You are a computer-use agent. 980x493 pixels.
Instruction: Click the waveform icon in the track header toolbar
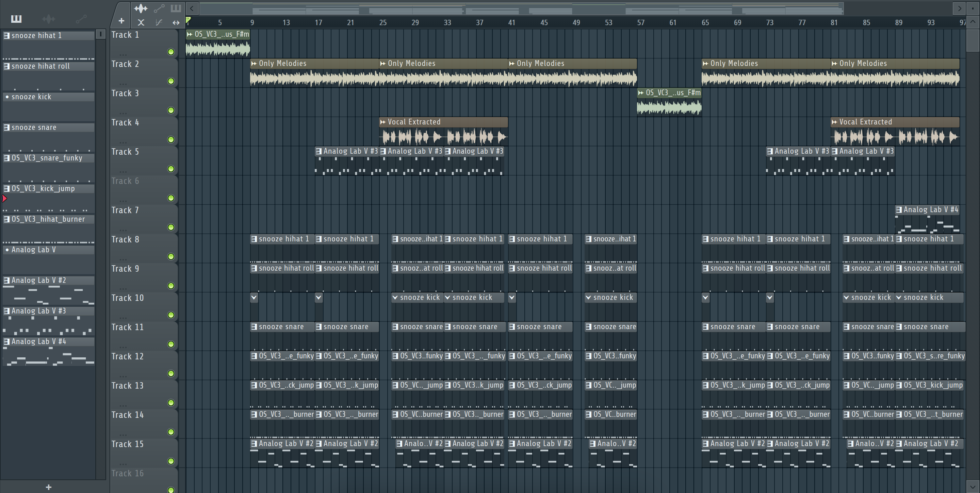pos(141,8)
